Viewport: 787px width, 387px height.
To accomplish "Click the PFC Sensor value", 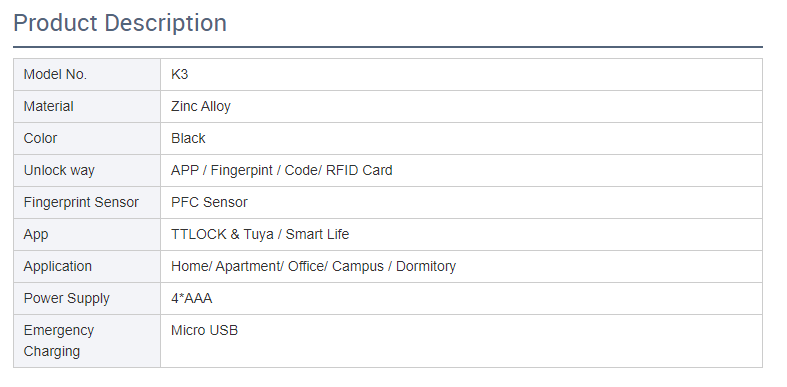I will click(209, 202).
